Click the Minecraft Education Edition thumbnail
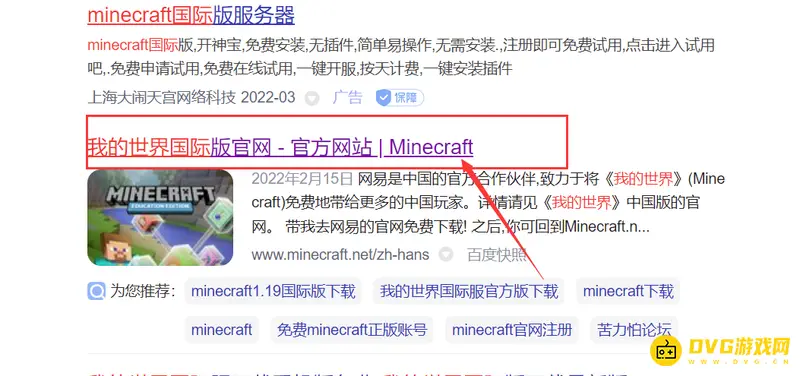 click(160, 218)
